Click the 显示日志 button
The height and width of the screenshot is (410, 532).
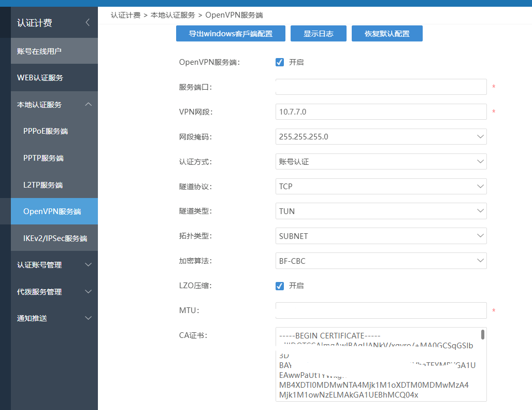(x=318, y=34)
